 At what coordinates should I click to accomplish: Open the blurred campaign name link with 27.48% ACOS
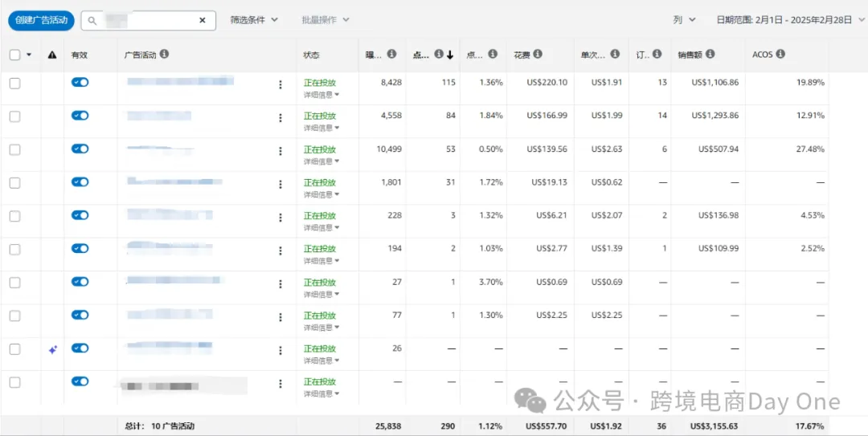click(x=161, y=149)
